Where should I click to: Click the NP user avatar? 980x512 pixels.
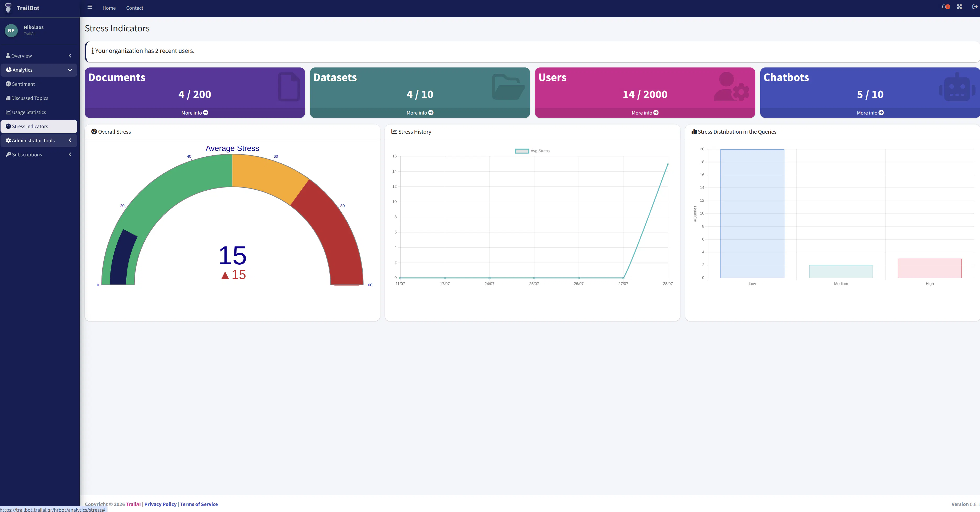click(11, 30)
